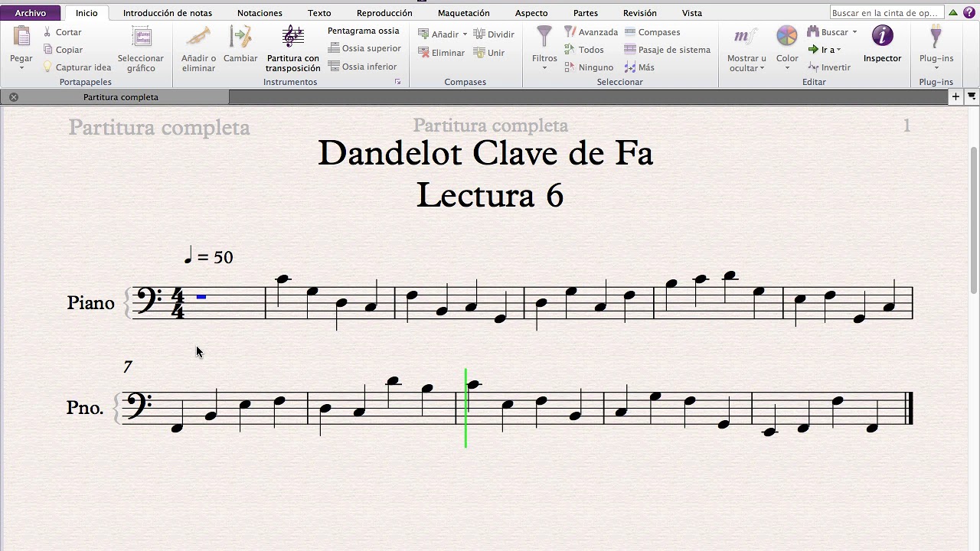Expand the Añadir compases dropdown
The image size is (980, 551).
coord(465,34)
